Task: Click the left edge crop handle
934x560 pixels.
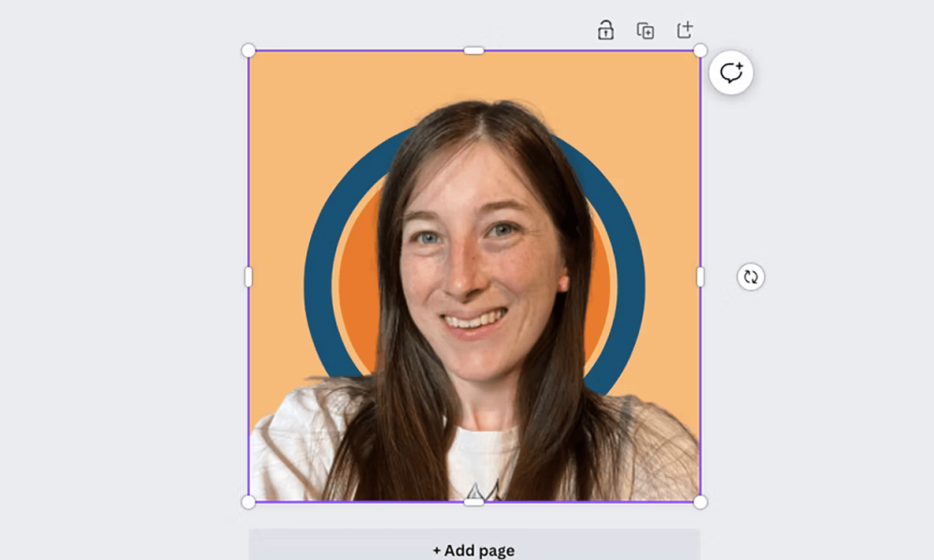Action: 248,276
